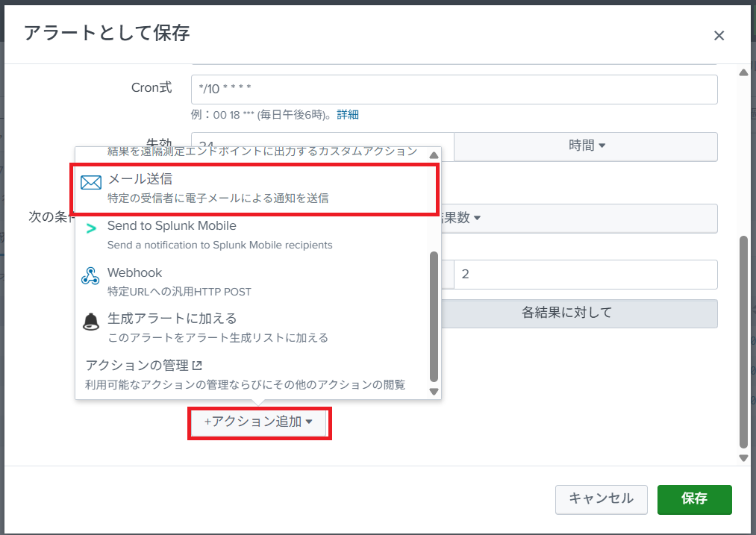
Task: Click the action list scroll down arrow
Action: (434, 391)
